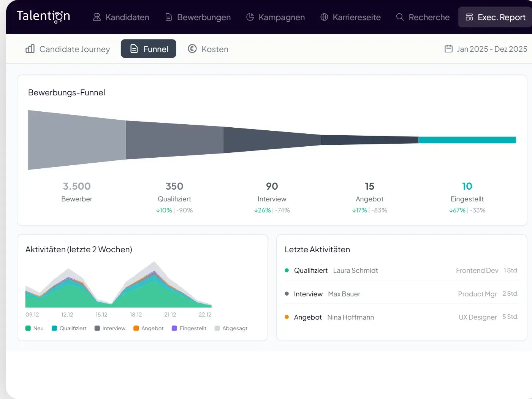Click the orange Angebot color dot

click(136, 328)
